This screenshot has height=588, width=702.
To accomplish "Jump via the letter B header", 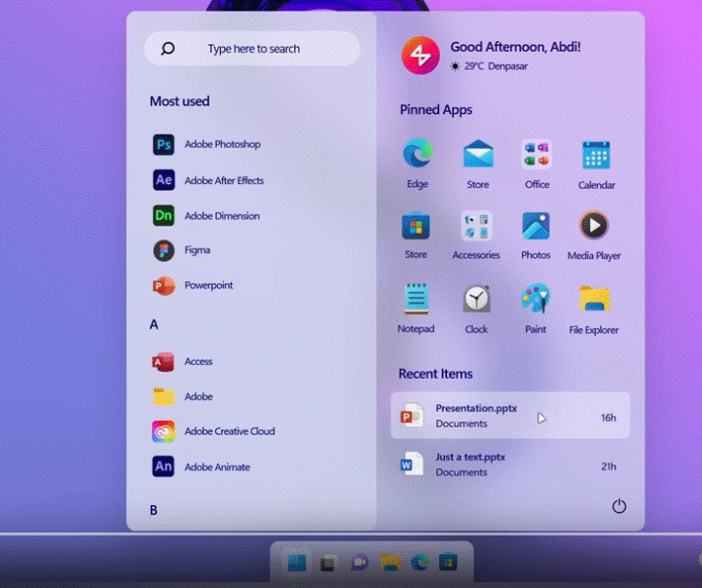I will (x=154, y=510).
